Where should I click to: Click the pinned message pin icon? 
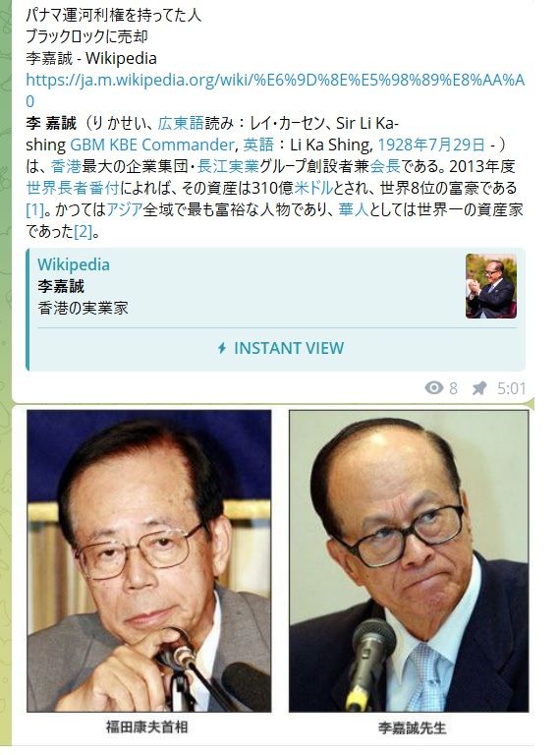pos(479,388)
